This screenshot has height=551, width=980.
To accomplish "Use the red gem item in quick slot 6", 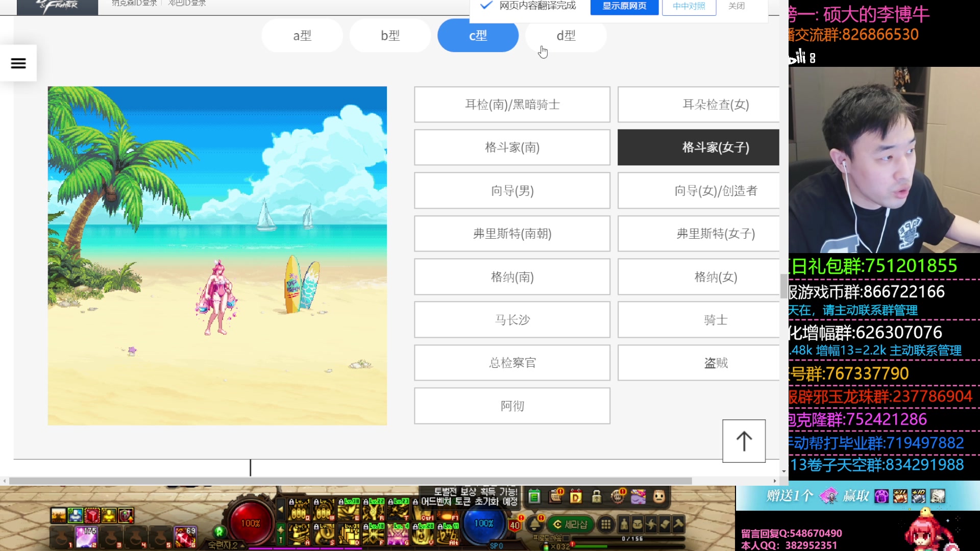I will coord(185,537).
